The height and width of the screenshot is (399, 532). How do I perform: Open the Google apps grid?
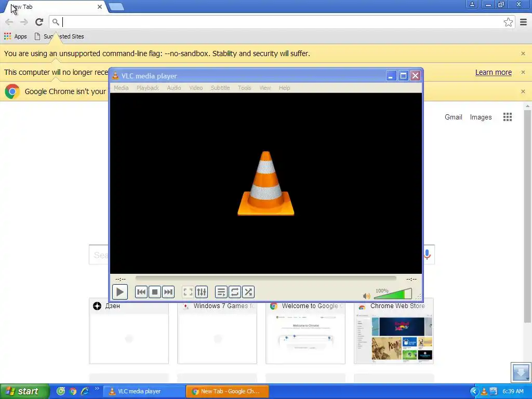[x=507, y=117]
